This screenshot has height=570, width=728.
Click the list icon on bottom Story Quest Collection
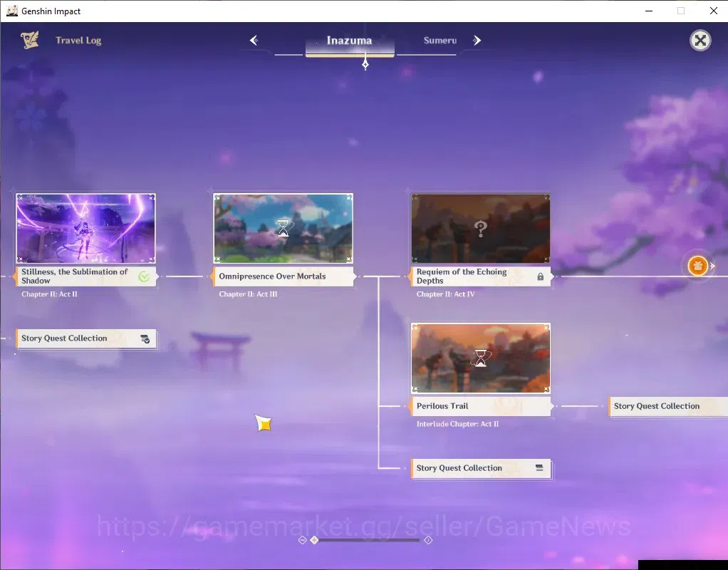coord(539,468)
